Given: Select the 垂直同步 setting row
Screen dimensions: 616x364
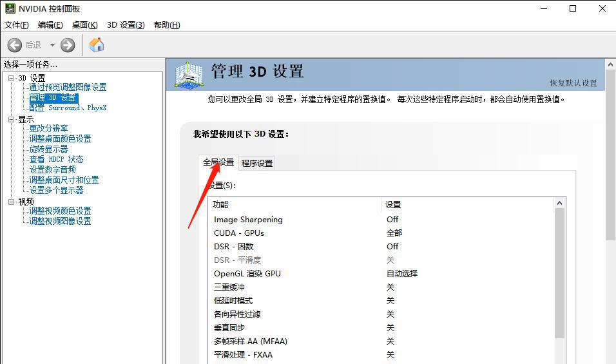Looking at the screenshot, I should coord(381,328).
